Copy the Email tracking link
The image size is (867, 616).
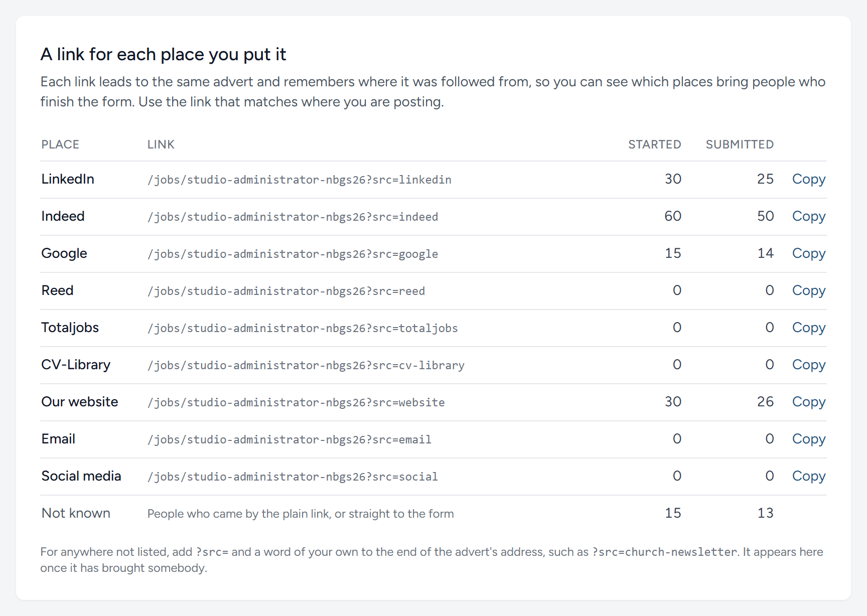click(808, 439)
